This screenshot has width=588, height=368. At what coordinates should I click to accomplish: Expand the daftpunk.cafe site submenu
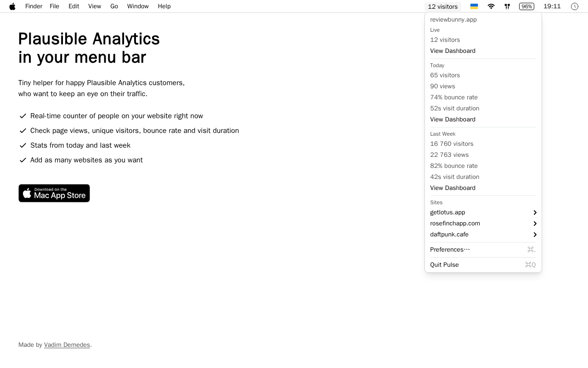[483, 235]
